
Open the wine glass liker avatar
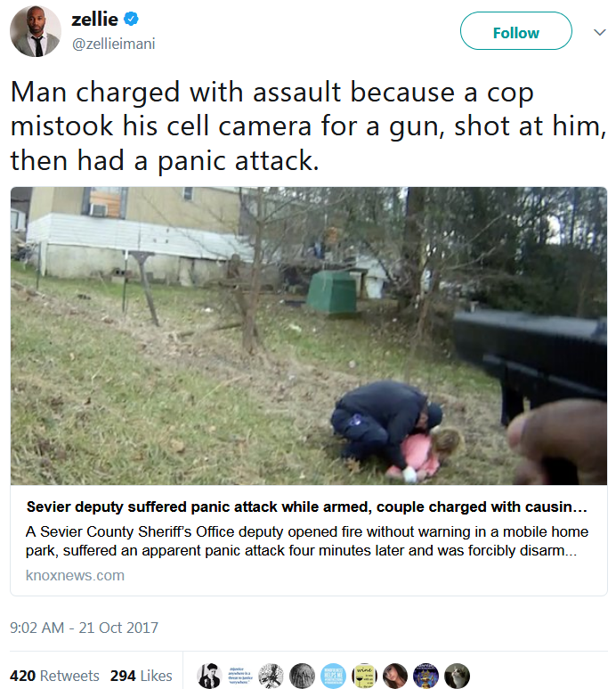click(x=364, y=676)
